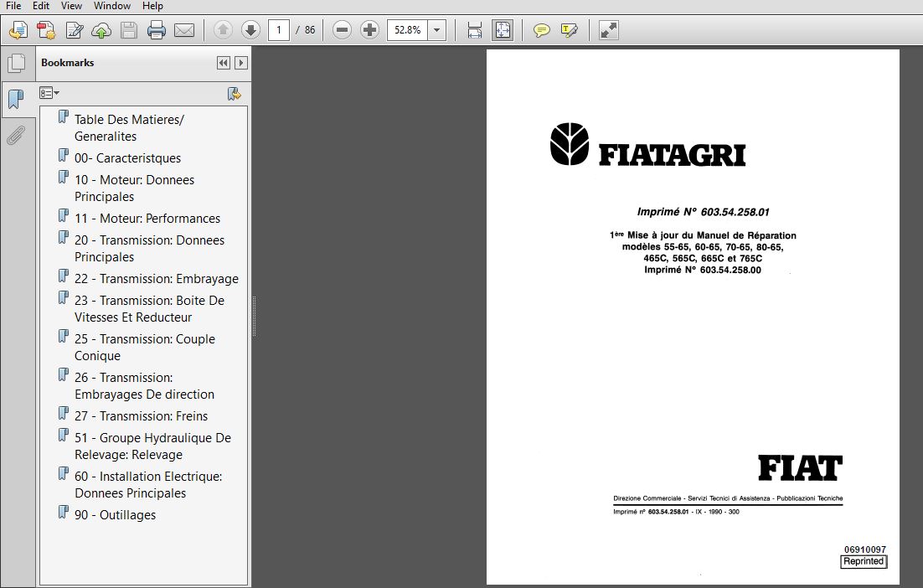Go to previous page arrow
923x588 pixels.
(223, 30)
